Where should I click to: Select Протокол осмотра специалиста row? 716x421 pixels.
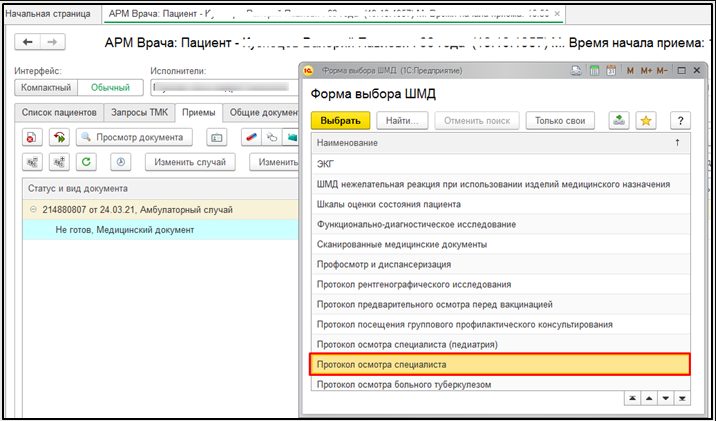(x=500, y=363)
